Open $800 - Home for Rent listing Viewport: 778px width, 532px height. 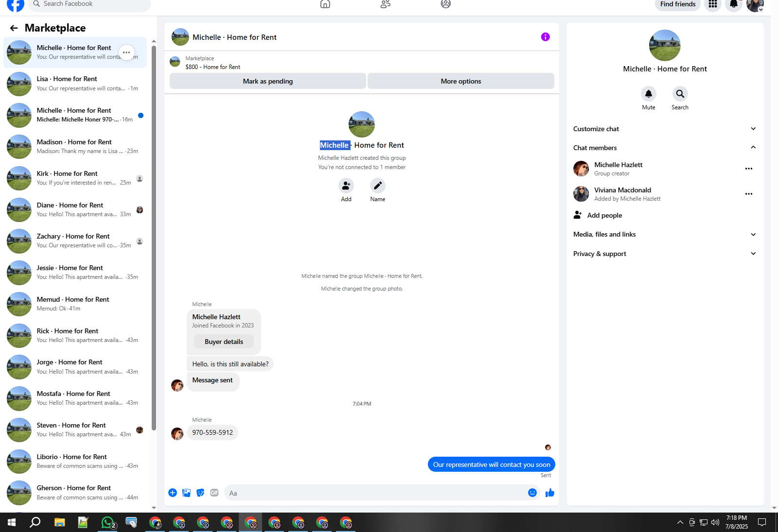213,67
